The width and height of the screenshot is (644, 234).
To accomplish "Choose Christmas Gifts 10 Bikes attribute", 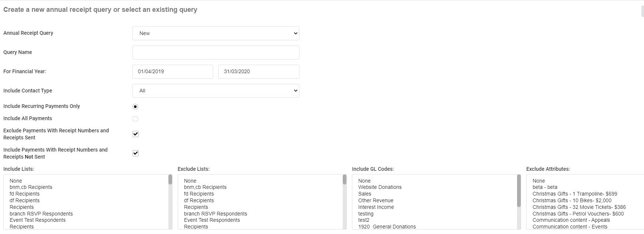I will [x=572, y=200].
